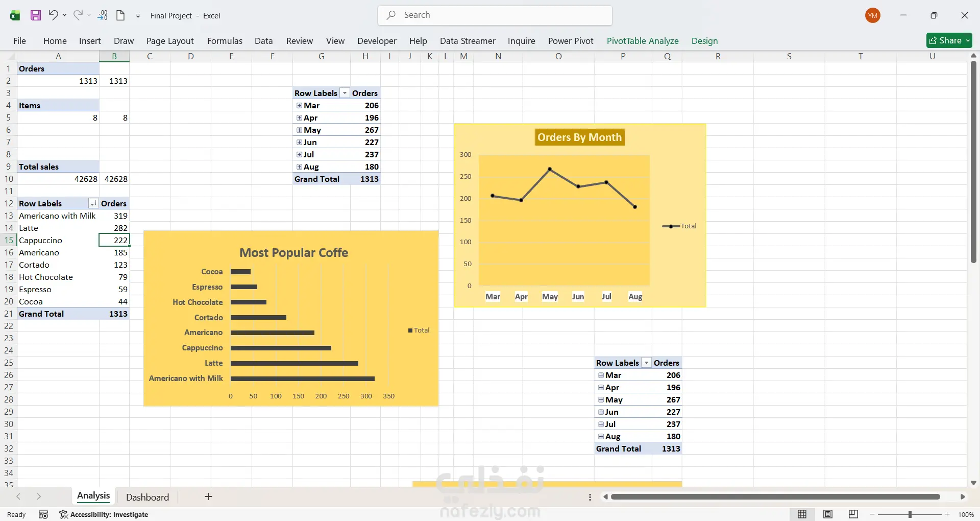Click the Share button
Screen dimensions: 980x521
point(949,40)
